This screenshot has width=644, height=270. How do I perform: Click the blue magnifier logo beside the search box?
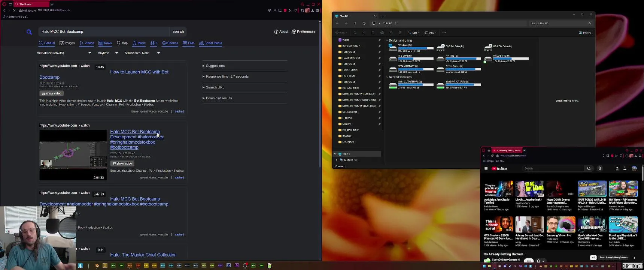click(x=29, y=32)
